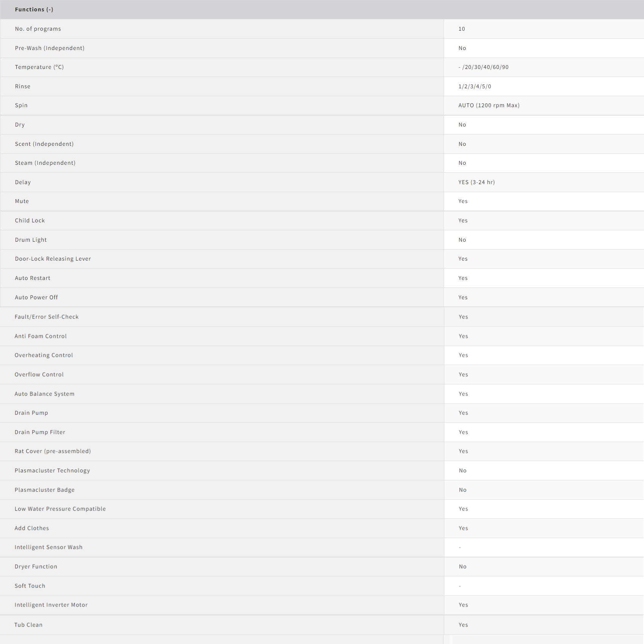Select the Intelligent Inverter Motor label
Screen dimensions: 644x644
tap(51, 605)
